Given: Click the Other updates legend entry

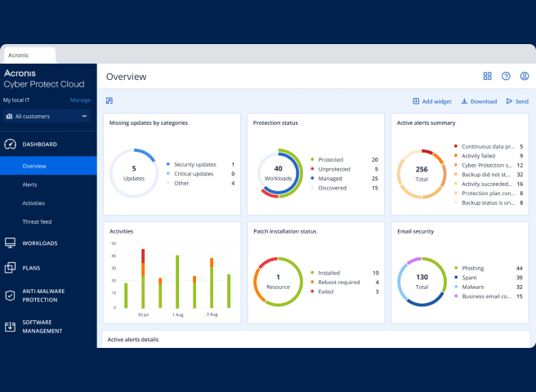Looking at the screenshot, I should click(x=200, y=183).
